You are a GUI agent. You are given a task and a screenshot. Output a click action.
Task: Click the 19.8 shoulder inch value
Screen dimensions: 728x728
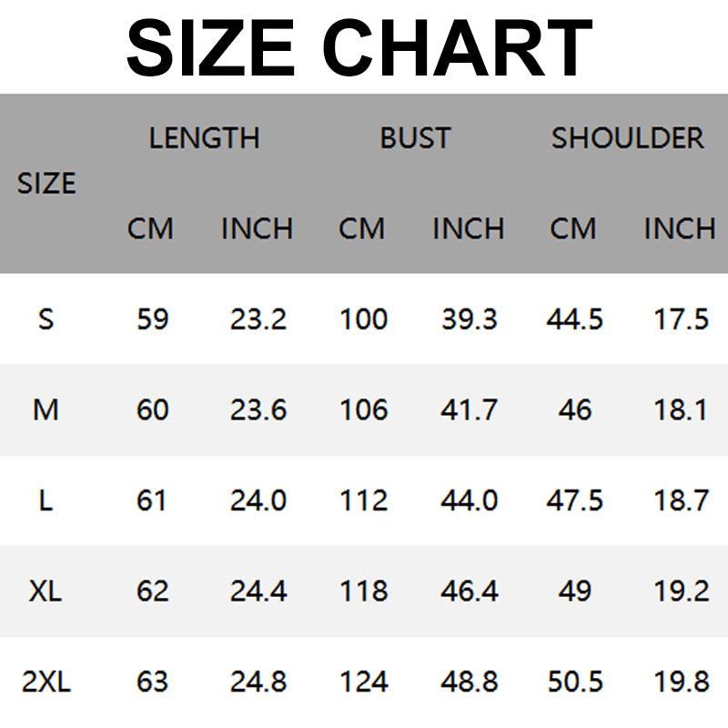[681, 682]
